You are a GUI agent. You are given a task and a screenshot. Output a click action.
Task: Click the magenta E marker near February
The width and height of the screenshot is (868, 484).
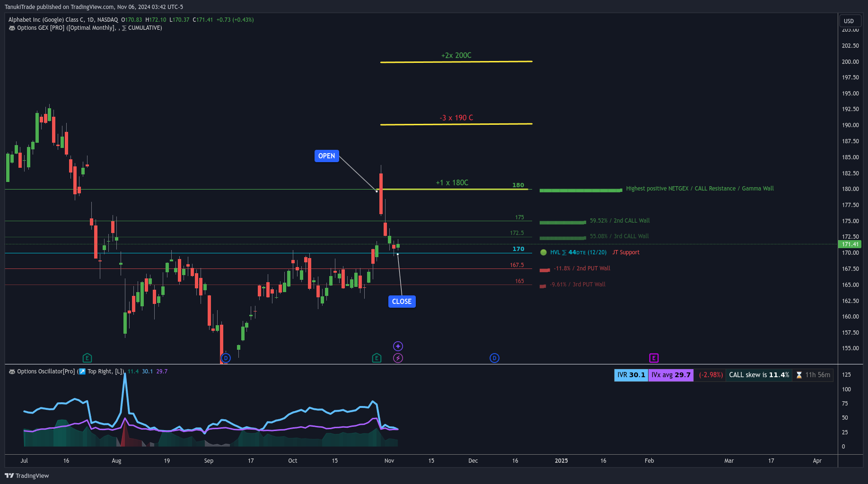(654, 358)
